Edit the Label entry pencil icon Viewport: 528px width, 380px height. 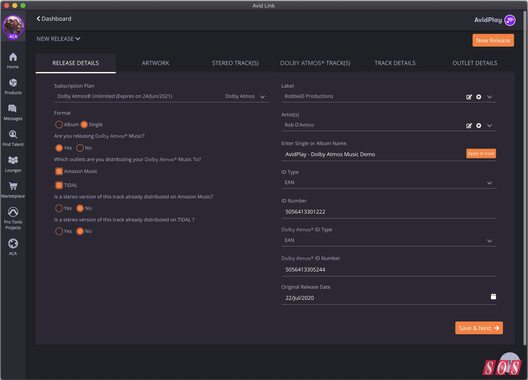(469, 97)
